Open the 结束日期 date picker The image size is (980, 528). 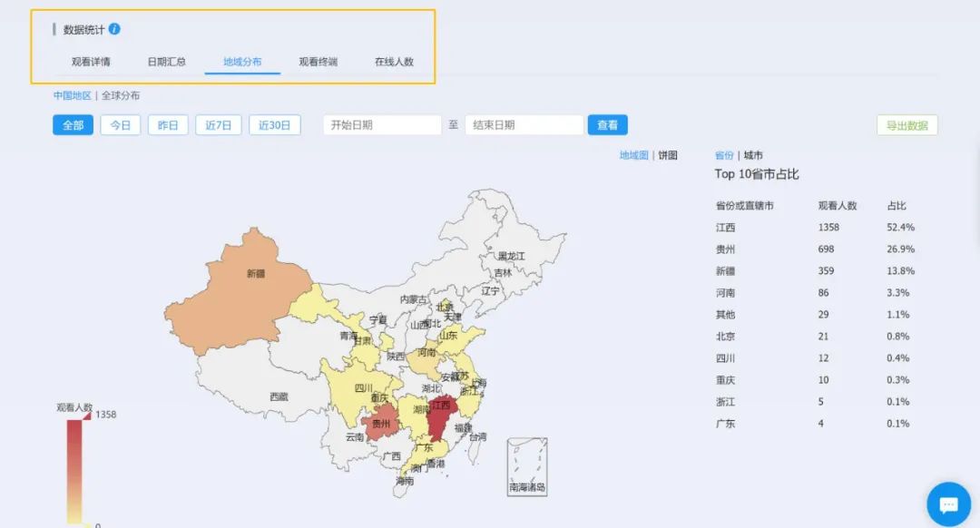click(524, 125)
